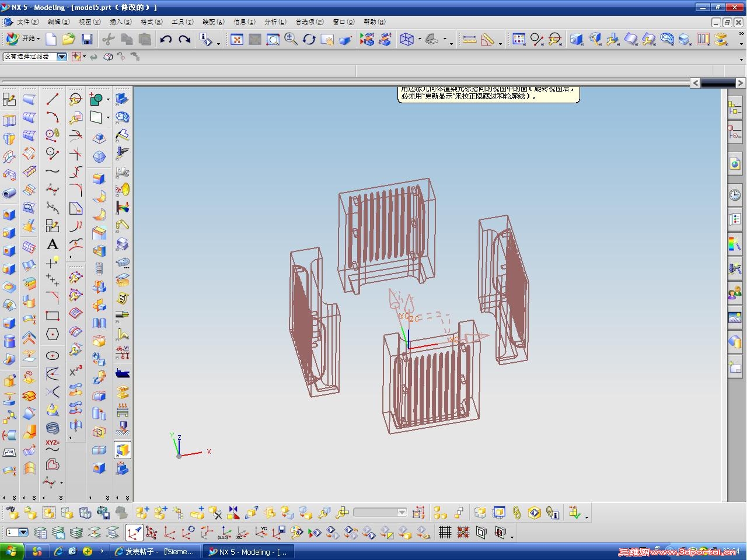Open the 文件(F) menu
The height and width of the screenshot is (560, 747).
(27, 22)
